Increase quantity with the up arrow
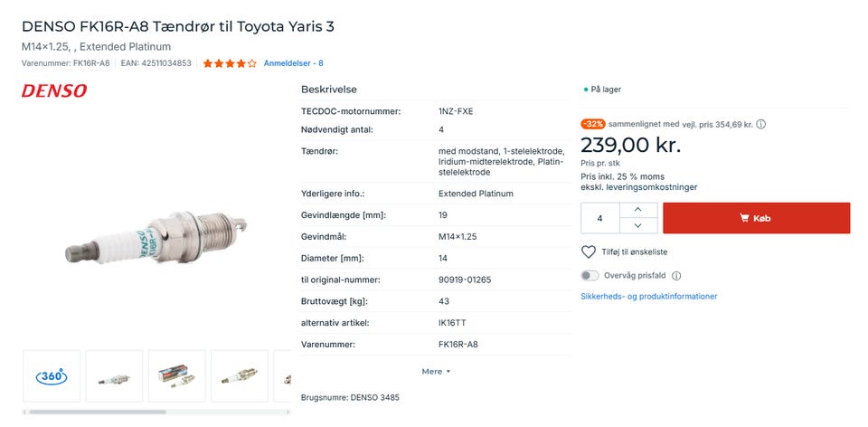 click(638, 210)
